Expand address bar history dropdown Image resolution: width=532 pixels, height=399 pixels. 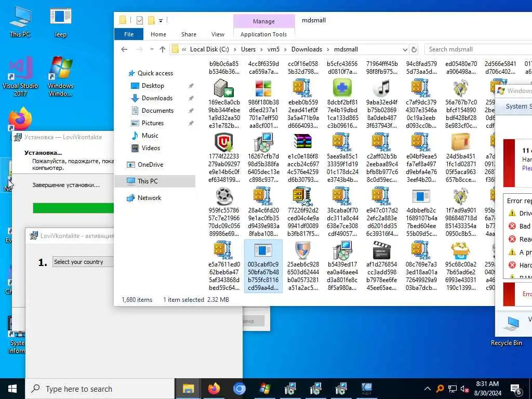coord(405,49)
